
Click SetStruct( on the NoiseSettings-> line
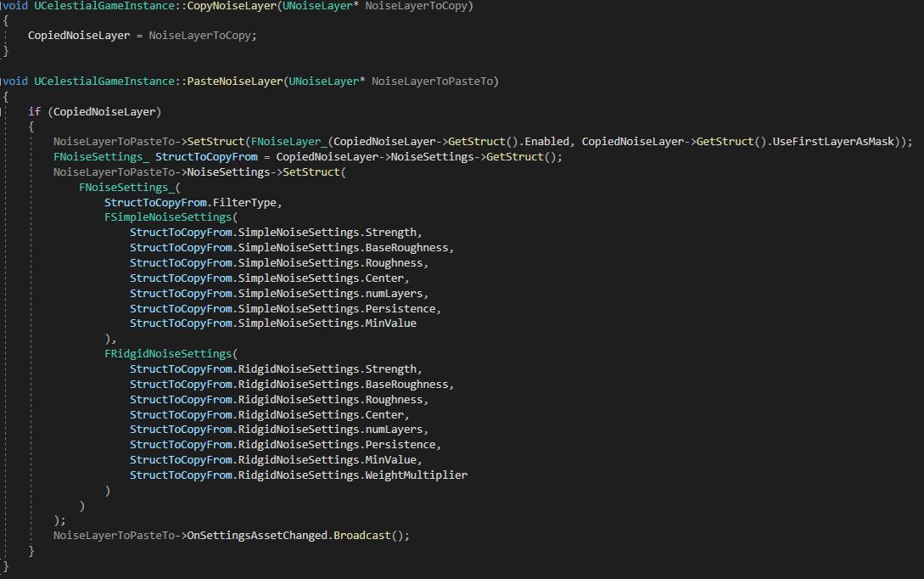[x=314, y=172]
